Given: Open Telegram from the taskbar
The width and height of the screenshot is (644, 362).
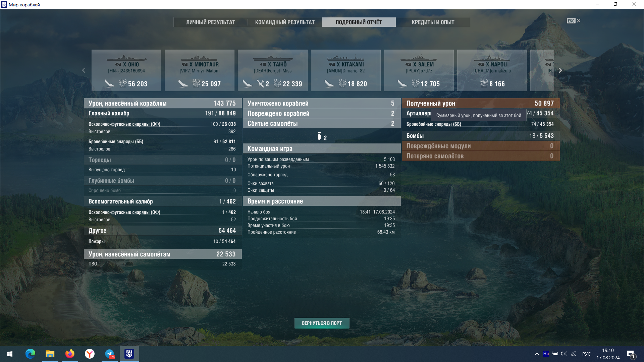Looking at the screenshot, I should tap(110, 354).
